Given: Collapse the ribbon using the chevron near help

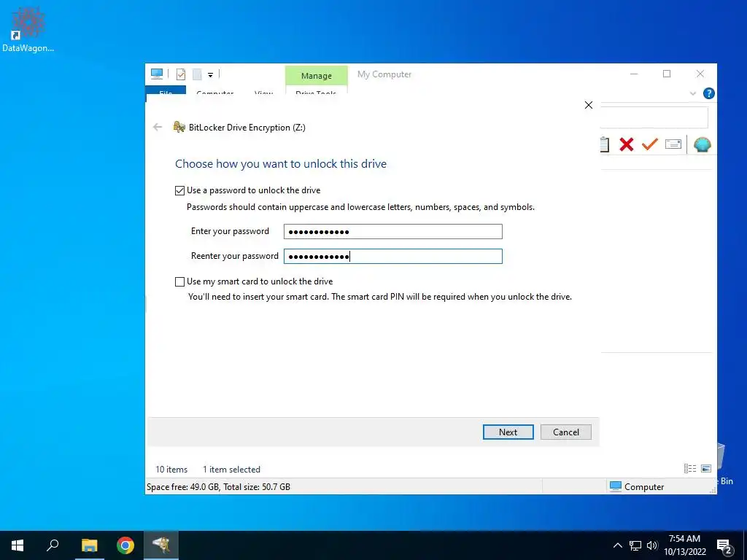Looking at the screenshot, I should [693, 93].
